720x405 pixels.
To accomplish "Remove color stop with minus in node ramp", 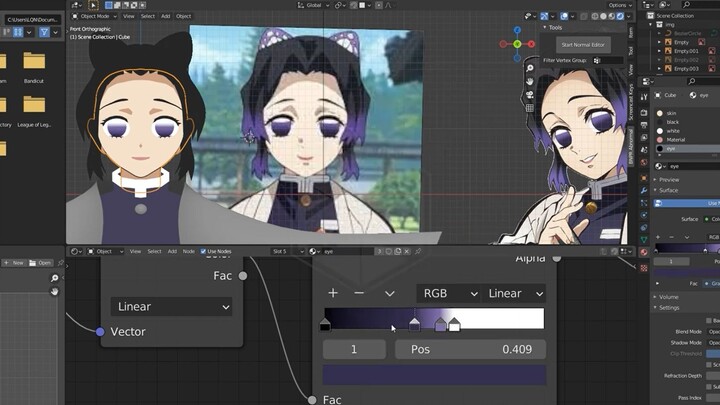I will coord(359,293).
